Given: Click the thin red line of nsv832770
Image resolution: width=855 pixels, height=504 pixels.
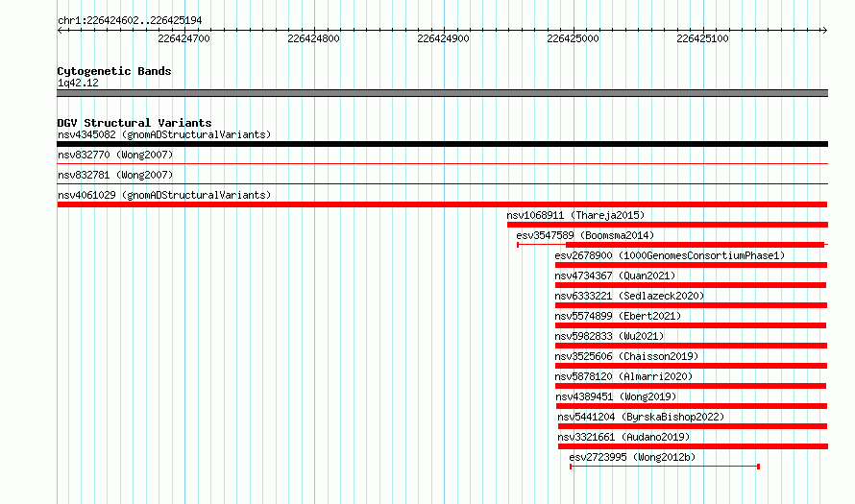Looking at the screenshot, I should [442, 163].
